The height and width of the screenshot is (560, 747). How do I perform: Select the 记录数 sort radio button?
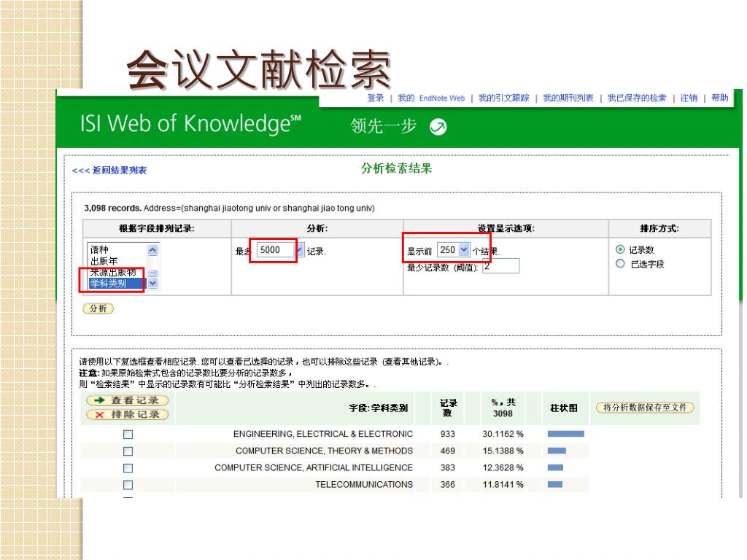click(x=620, y=249)
